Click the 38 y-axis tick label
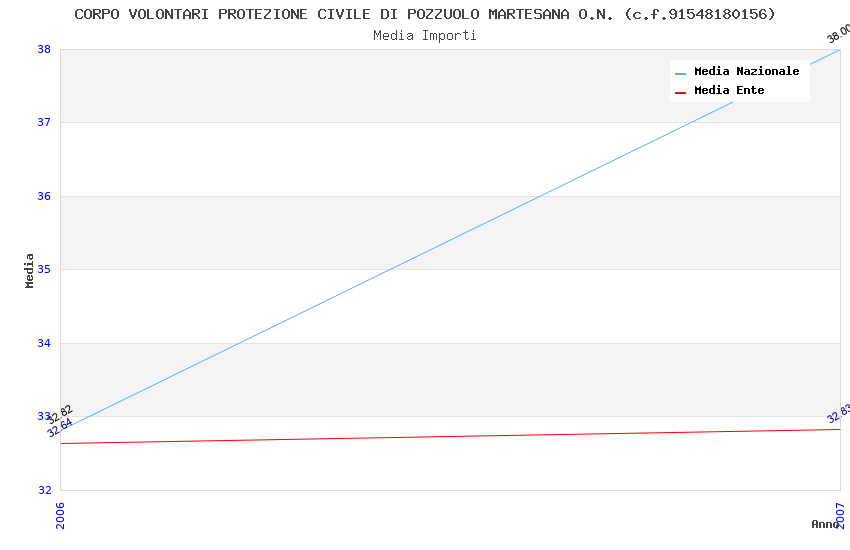The height and width of the screenshot is (550, 850). click(44, 49)
